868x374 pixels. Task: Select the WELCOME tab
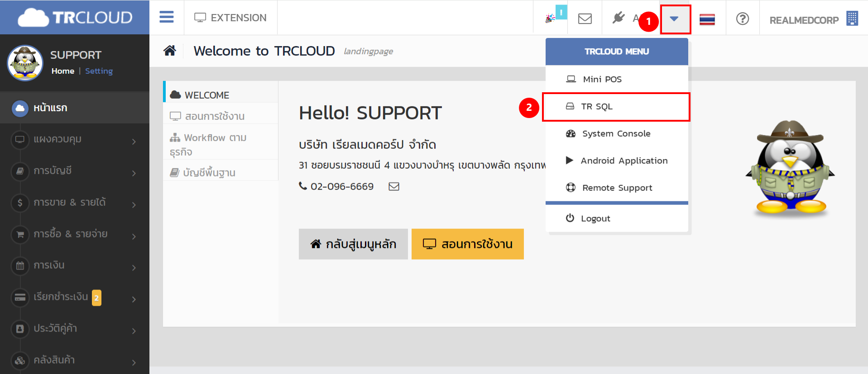click(x=221, y=92)
